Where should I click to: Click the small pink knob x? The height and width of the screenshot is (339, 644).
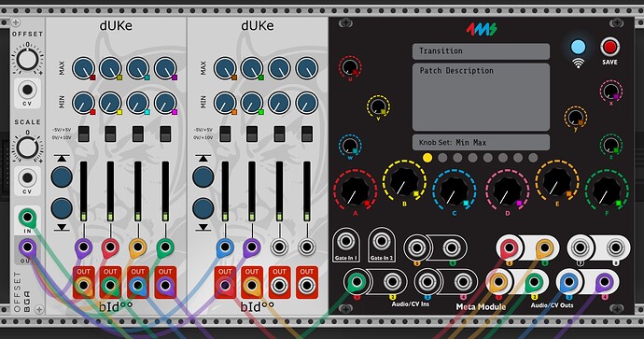click(610, 92)
